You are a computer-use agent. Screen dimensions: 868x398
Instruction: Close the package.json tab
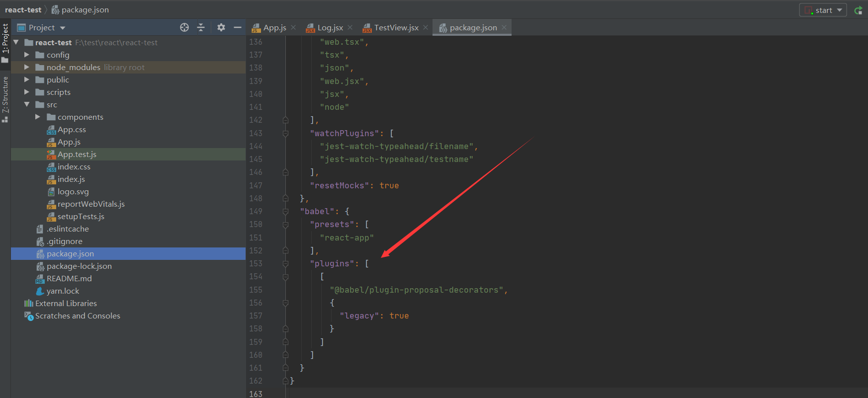pyautogui.click(x=504, y=27)
